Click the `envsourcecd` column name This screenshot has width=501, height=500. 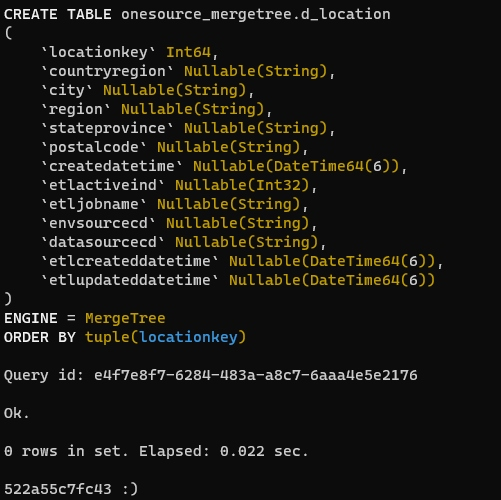click(x=98, y=223)
